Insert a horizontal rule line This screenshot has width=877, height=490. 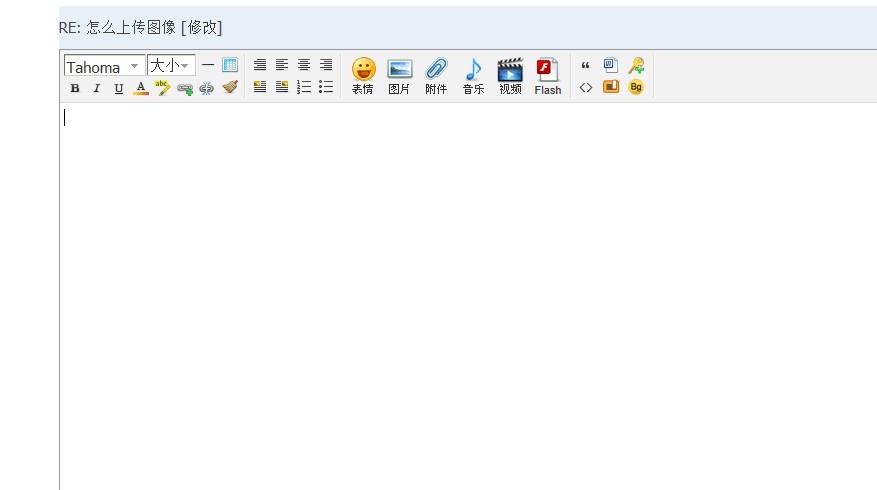point(208,65)
